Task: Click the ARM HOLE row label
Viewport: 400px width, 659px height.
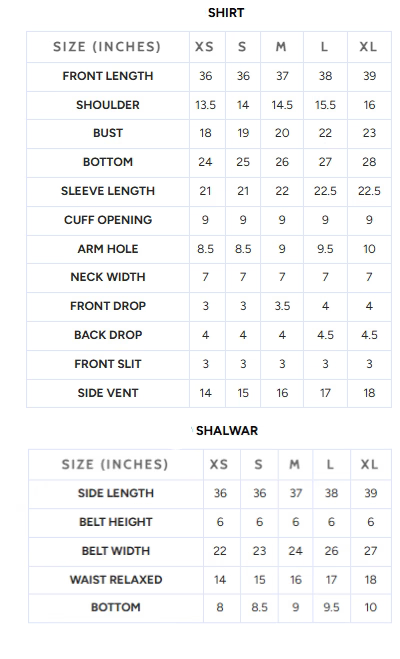Action: coord(108,249)
